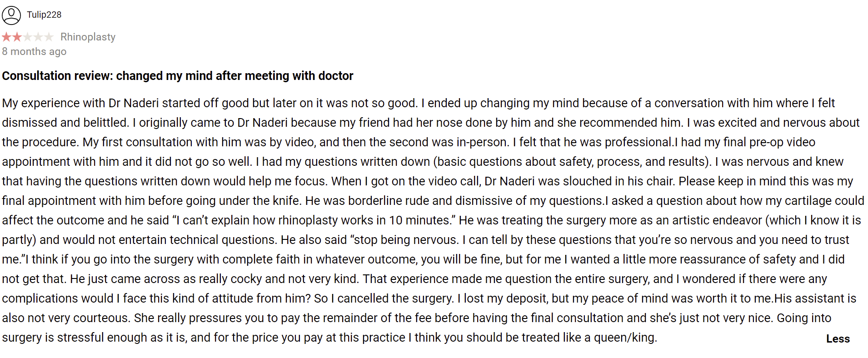Click "dismissed and belittled" in the review
Viewport: 868px width, 358px height.
coord(65,123)
